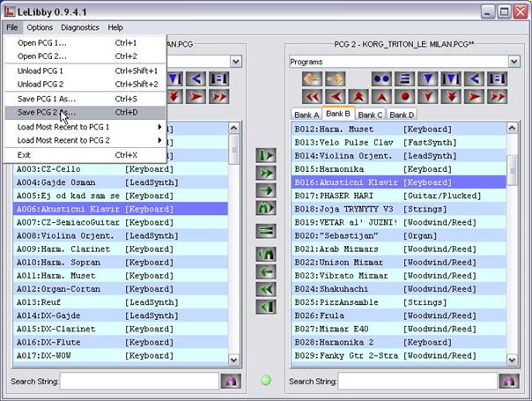Choose Save PCG 2 As... entry
The image size is (532, 401).
85,112
